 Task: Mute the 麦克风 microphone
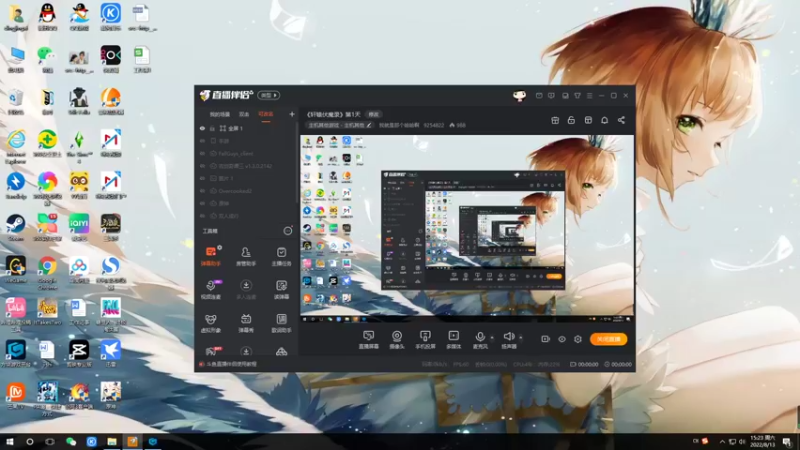pos(480,339)
